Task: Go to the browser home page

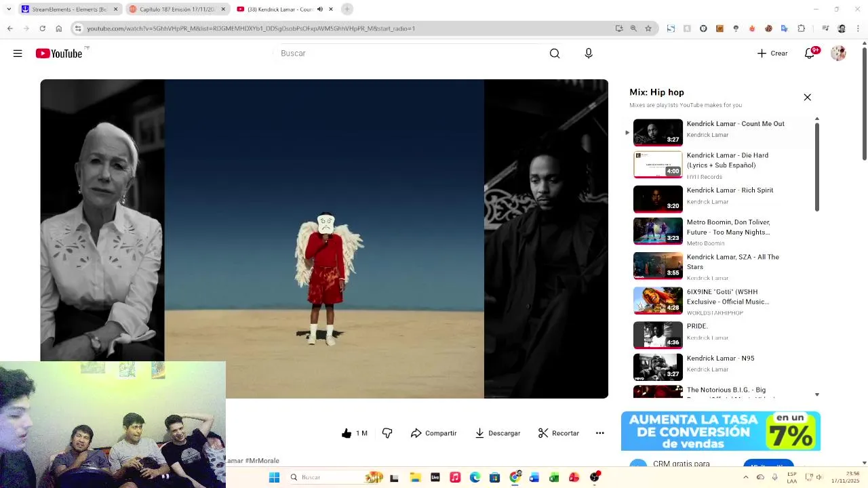Action: [x=58, y=28]
